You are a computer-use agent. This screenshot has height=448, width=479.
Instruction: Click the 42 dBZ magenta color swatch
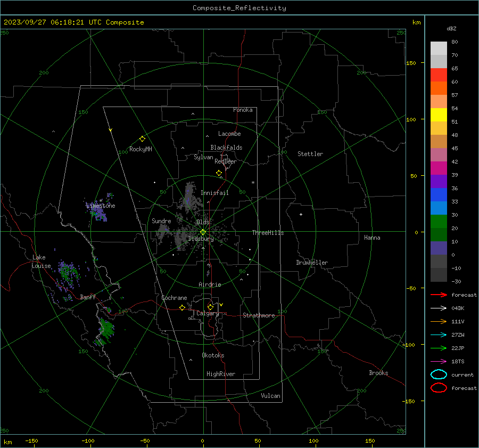(439, 168)
